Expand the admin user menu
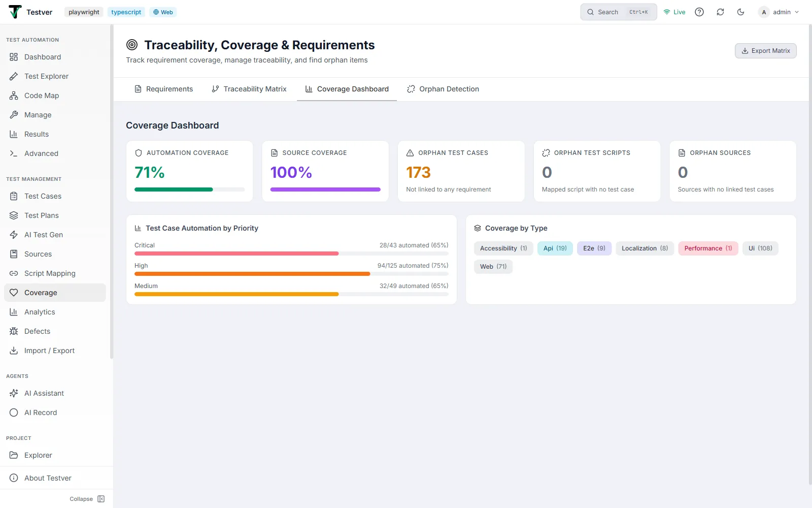The width and height of the screenshot is (812, 508). 779,12
